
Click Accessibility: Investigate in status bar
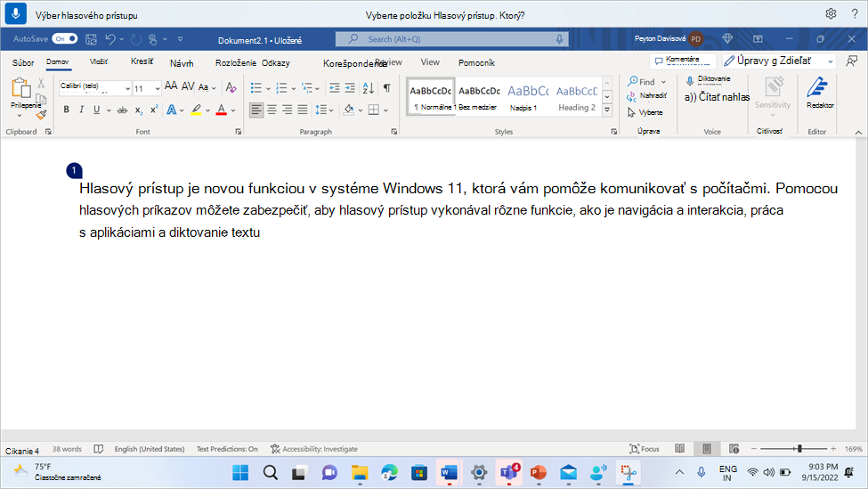(314, 449)
